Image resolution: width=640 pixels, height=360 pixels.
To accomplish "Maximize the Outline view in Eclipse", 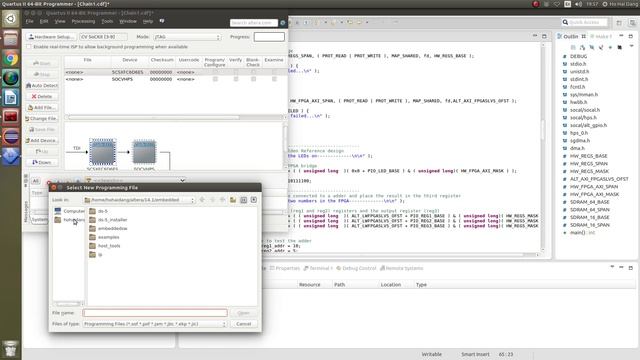I will click(631, 36).
